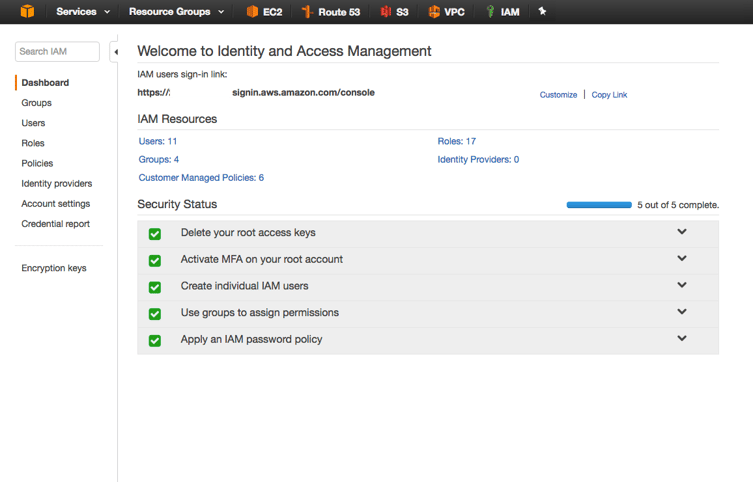753x482 pixels.
Task: Open the Identity Providers: 0 link
Action: coord(478,159)
